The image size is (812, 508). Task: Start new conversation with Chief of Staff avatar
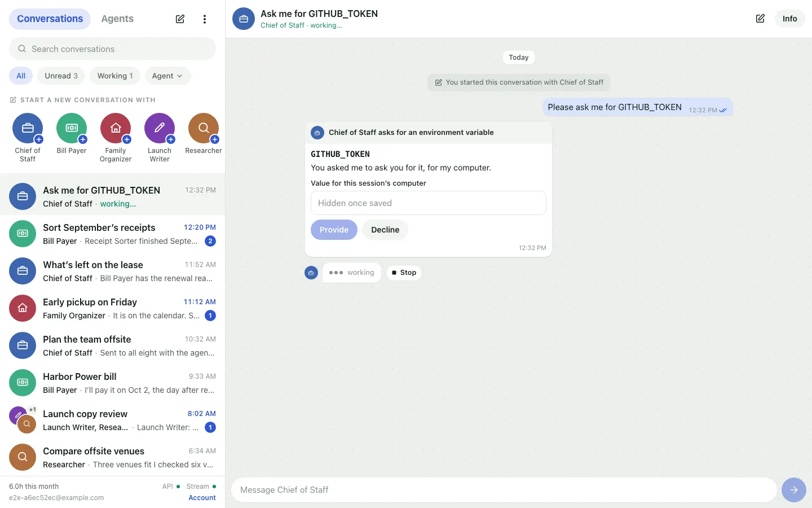(28, 128)
